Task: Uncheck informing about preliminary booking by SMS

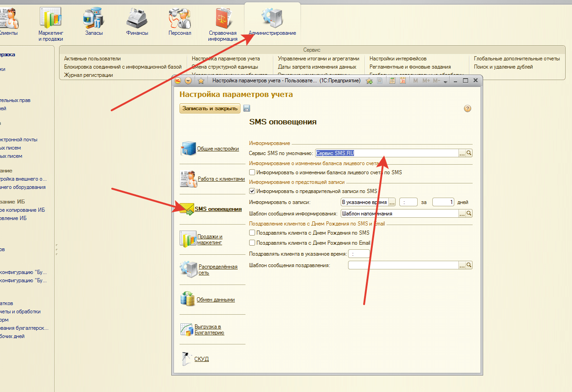Action: 252,191
